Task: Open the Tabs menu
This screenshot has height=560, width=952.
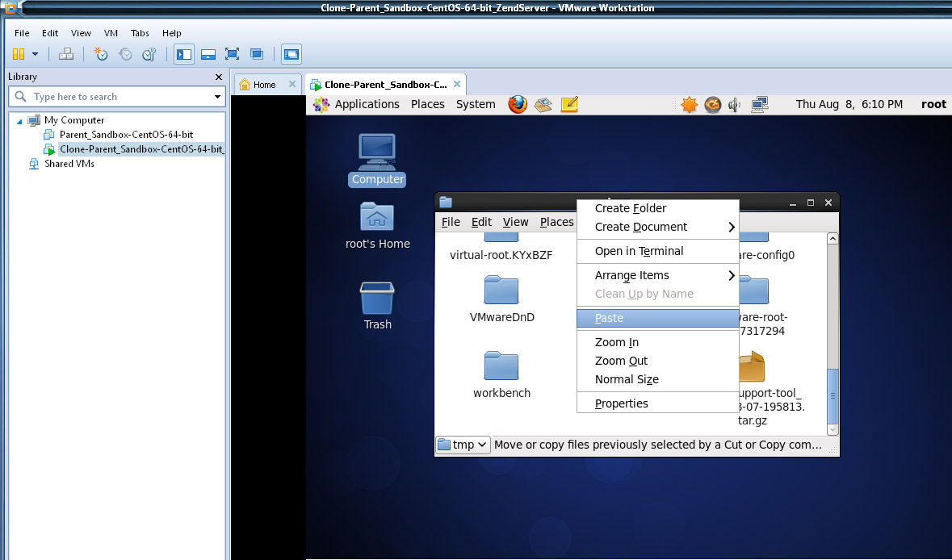Action: [x=140, y=33]
